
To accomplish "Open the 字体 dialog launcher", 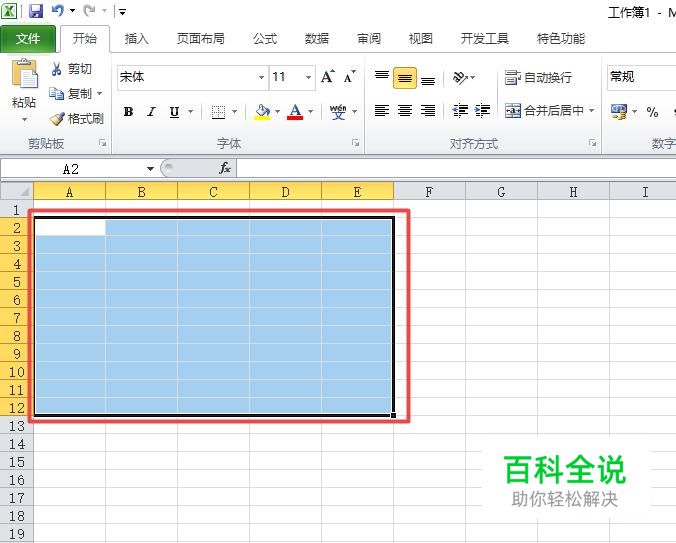I will click(355, 143).
